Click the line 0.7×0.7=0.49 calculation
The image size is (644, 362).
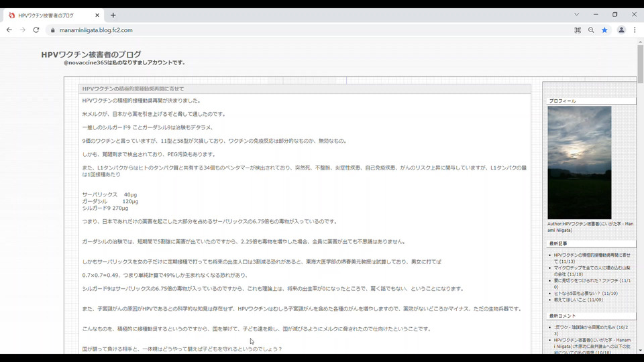click(165, 275)
